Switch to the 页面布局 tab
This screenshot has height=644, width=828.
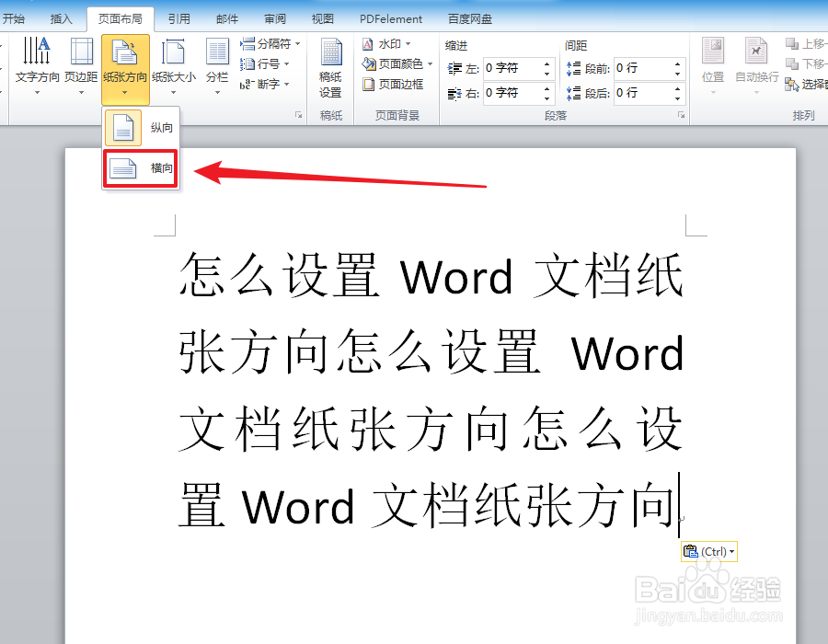tap(121, 19)
